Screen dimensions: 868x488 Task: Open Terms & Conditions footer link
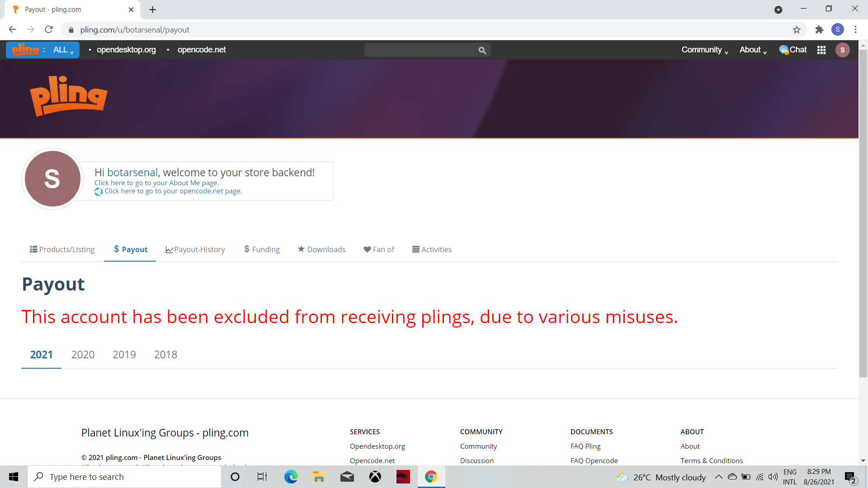(712, 461)
